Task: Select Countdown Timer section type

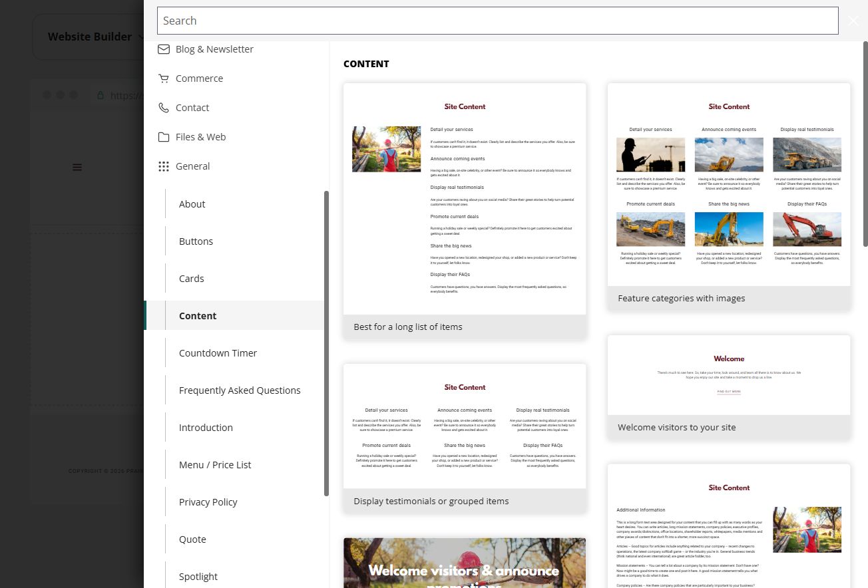Action: click(218, 353)
